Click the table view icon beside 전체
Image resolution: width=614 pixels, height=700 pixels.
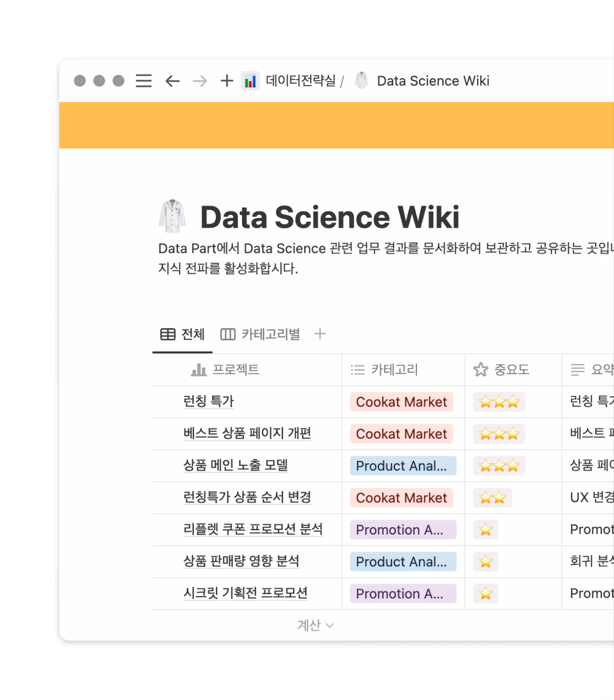[x=166, y=334]
